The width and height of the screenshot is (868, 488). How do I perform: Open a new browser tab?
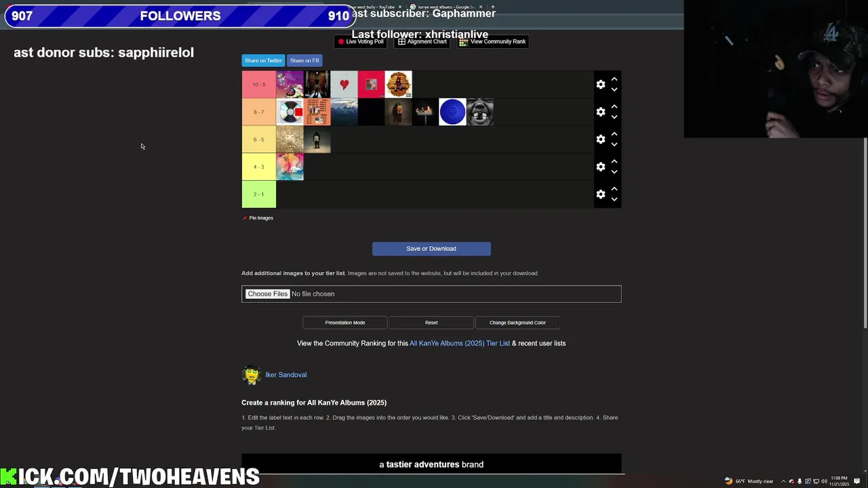coord(493,7)
